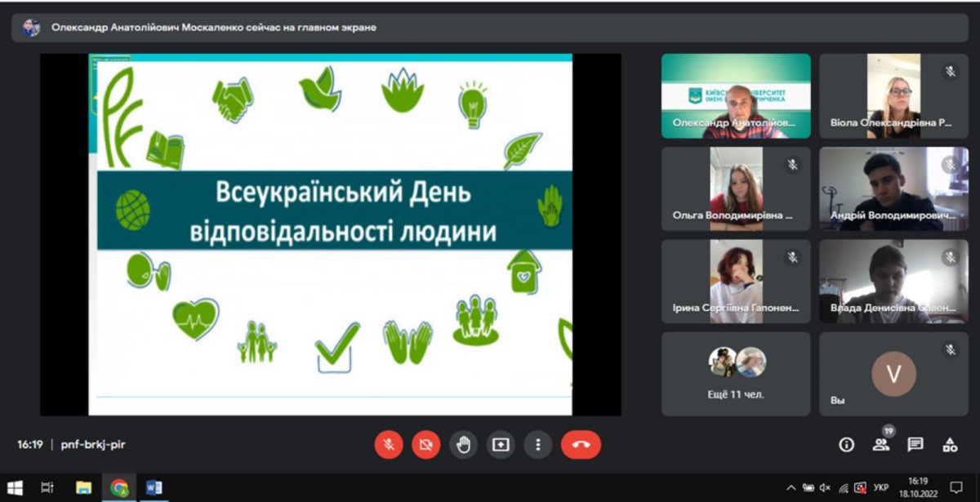Viewport: 980px width, 502px height.
Task: Open the 'Ещё 11 чел.' participants tile
Action: coord(736,374)
